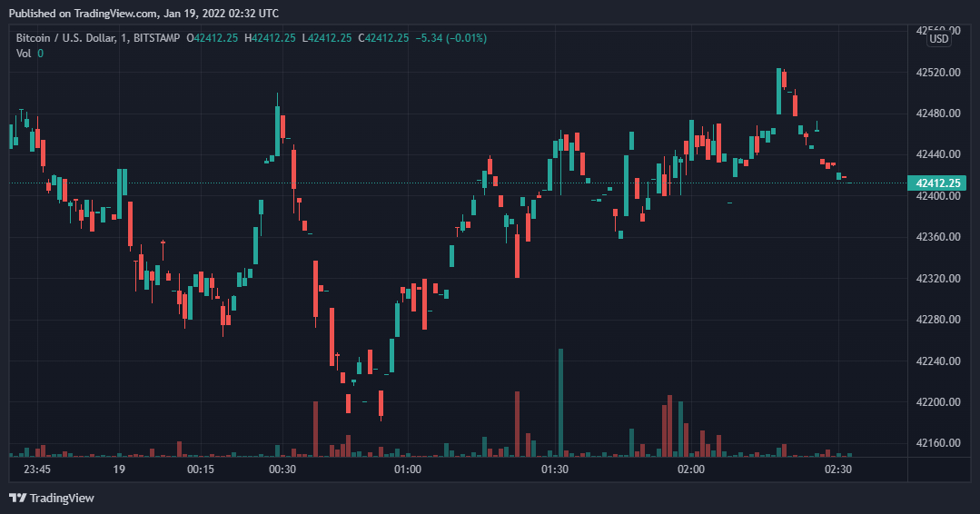Viewport: 980px width, 514px height.
Task: Select the 42360.00 level on the price scale
Action: click(938, 237)
